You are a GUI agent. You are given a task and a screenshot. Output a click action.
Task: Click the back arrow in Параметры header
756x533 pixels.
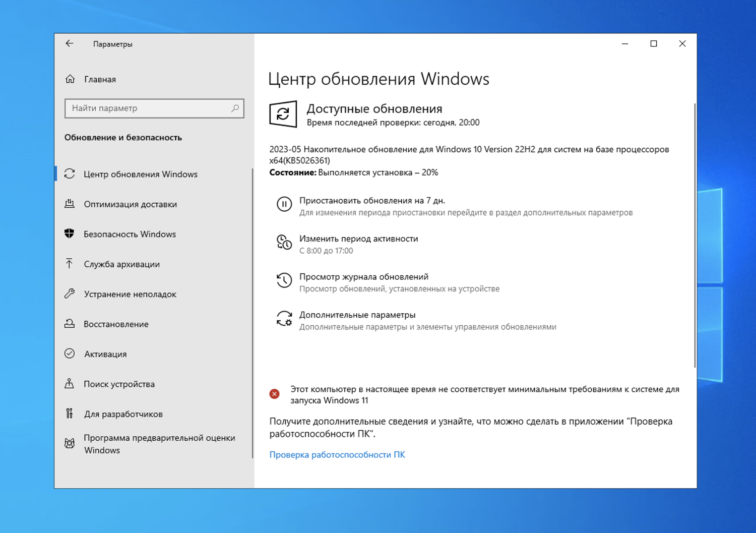tap(70, 44)
